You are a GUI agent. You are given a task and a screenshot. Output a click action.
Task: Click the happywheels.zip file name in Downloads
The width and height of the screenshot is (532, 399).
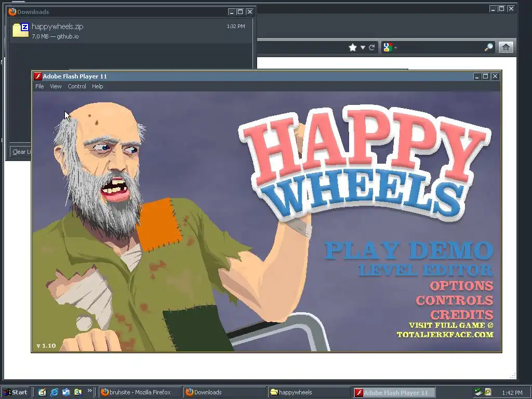tap(57, 26)
